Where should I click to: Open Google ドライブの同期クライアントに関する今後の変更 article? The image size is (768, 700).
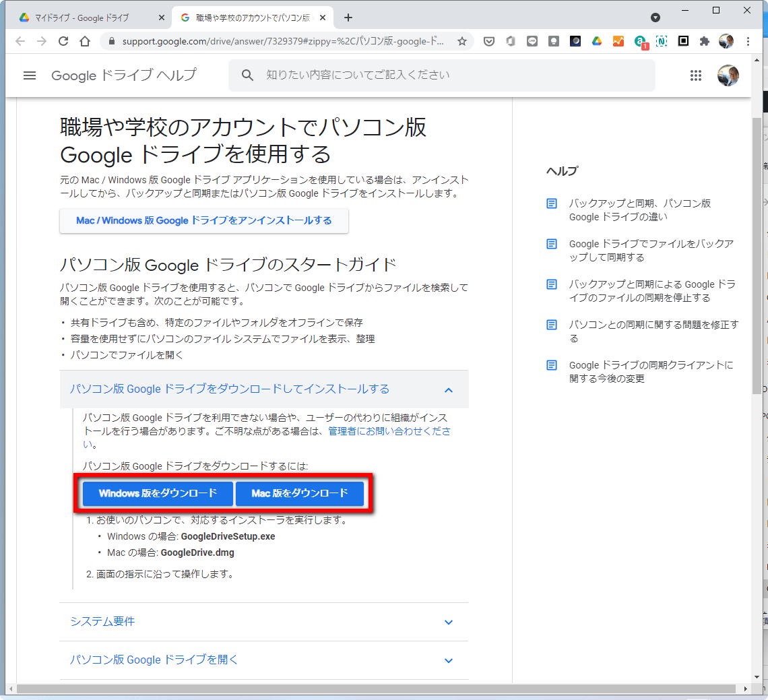(x=651, y=372)
